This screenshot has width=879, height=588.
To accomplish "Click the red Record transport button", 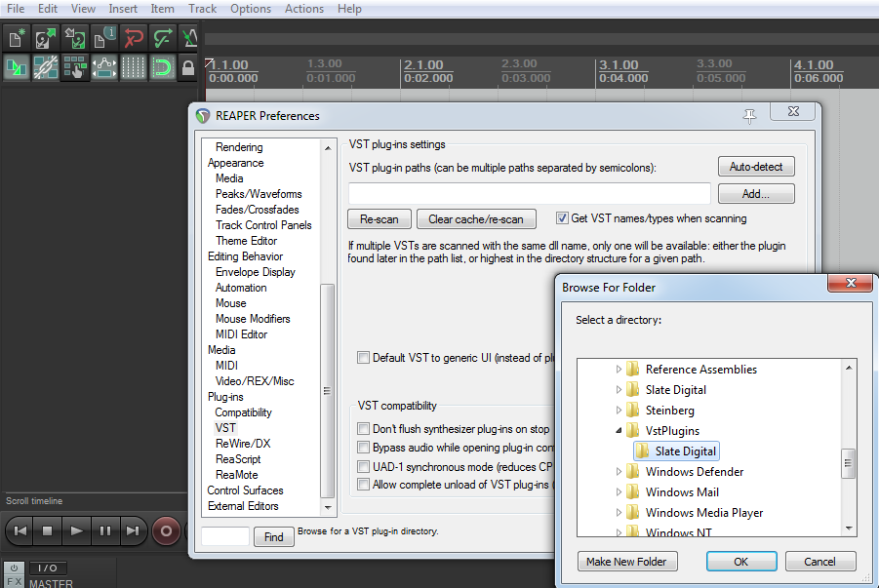I will coord(167,530).
